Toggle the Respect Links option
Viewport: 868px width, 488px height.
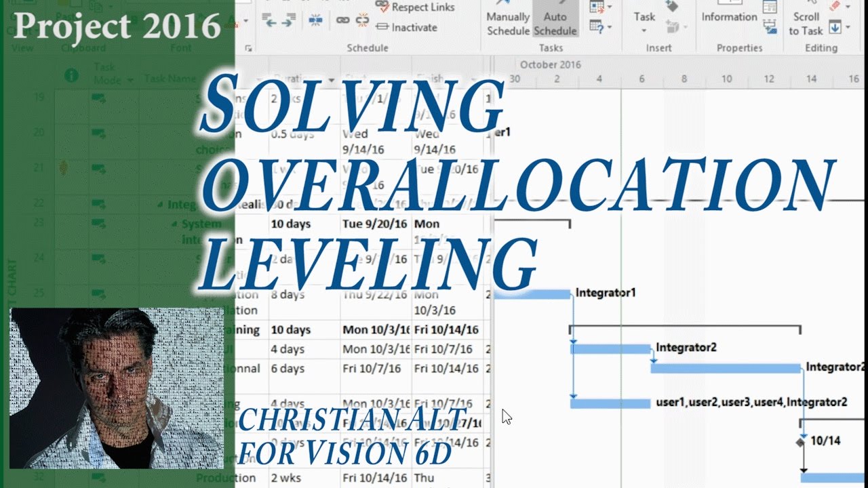tap(415, 7)
